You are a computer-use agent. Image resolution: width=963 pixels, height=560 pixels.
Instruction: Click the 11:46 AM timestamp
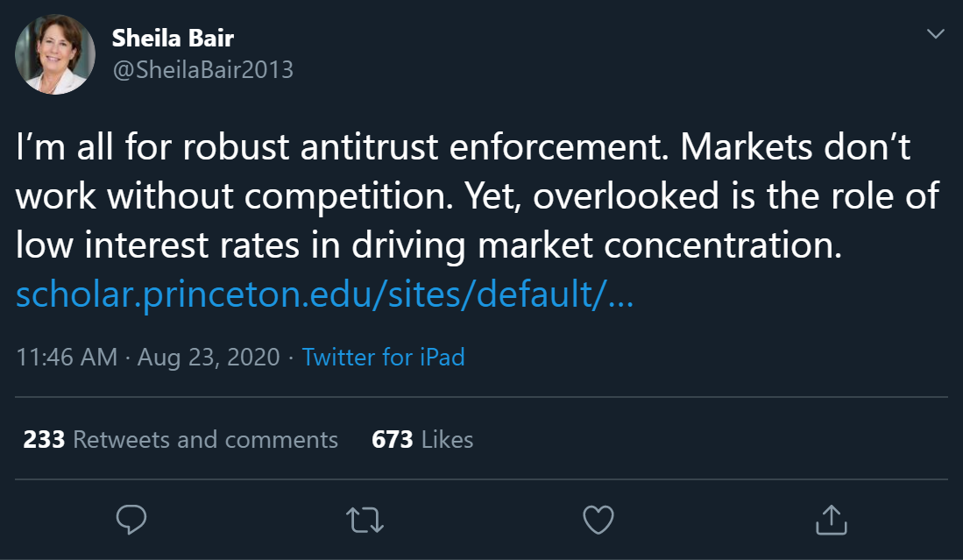tap(67, 358)
